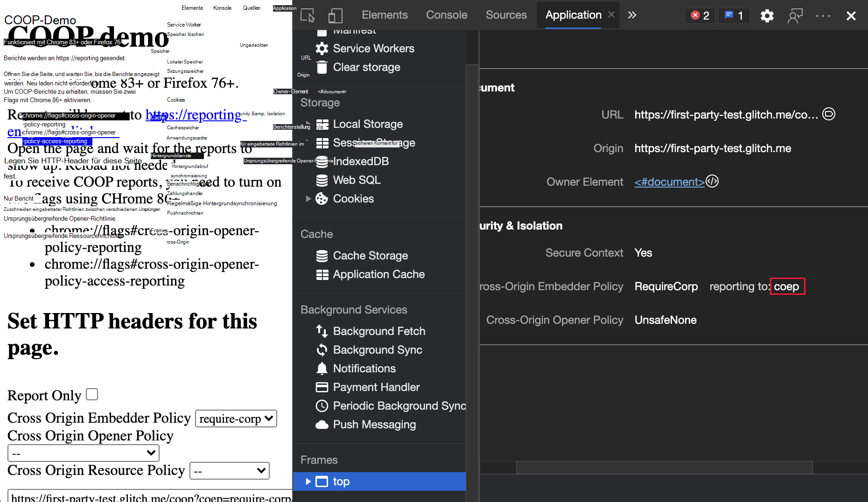Activate the inspect element picker icon
The image size is (868, 502).
308,15
